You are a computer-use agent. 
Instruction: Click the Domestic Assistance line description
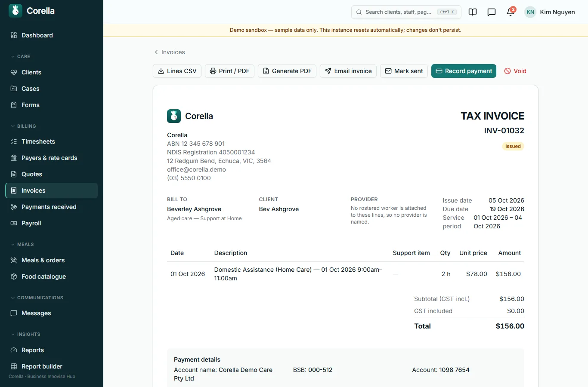click(298, 274)
